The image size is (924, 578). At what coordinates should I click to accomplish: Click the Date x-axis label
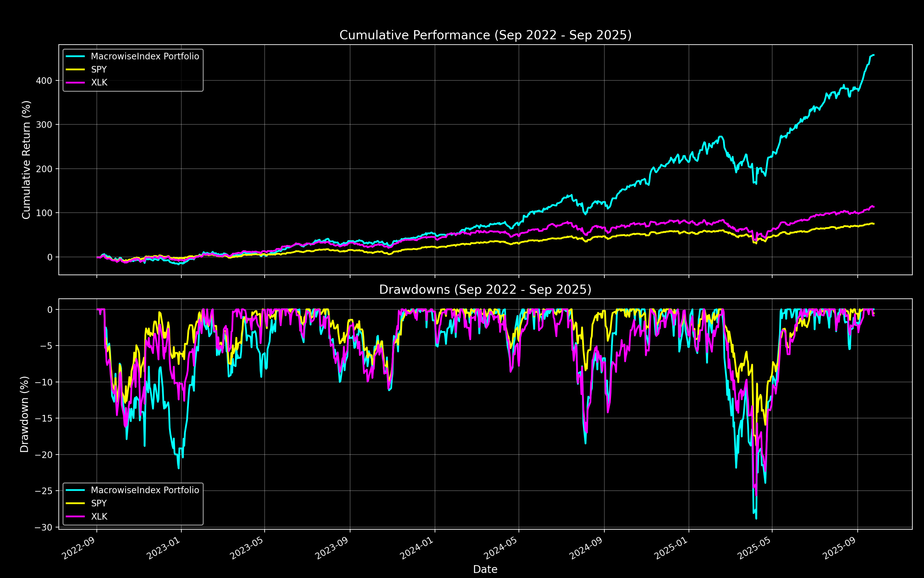pos(485,569)
